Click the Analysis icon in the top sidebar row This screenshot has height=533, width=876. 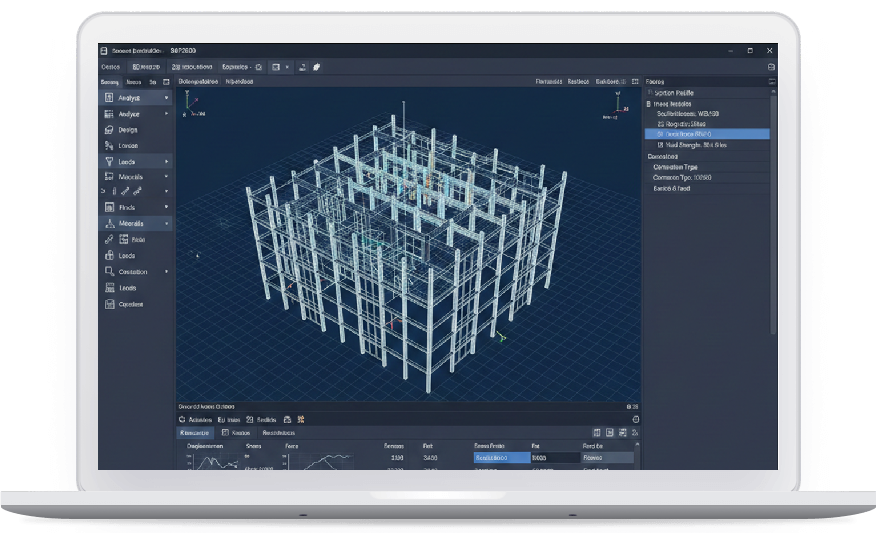[109, 98]
